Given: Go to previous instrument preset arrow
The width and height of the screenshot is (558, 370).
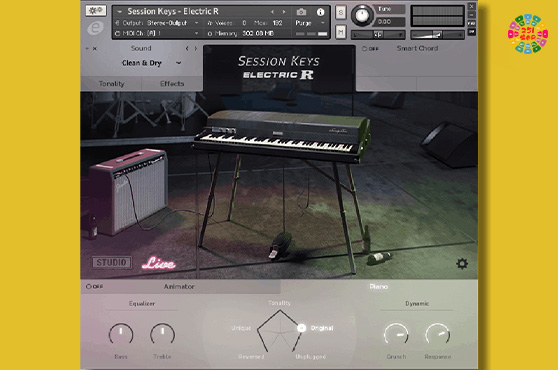Looking at the screenshot, I should coord(272,12).
